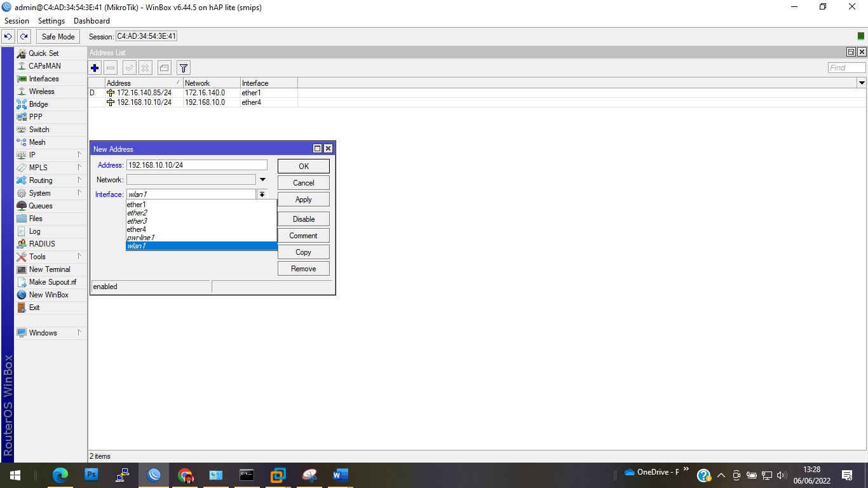The image size is (868, 488).
Task: Click the Find search box
Action: (846, 68)
